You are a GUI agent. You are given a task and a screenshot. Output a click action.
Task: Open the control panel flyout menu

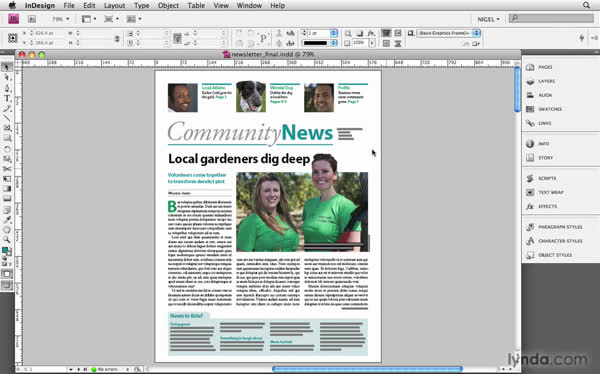(594, 38)
